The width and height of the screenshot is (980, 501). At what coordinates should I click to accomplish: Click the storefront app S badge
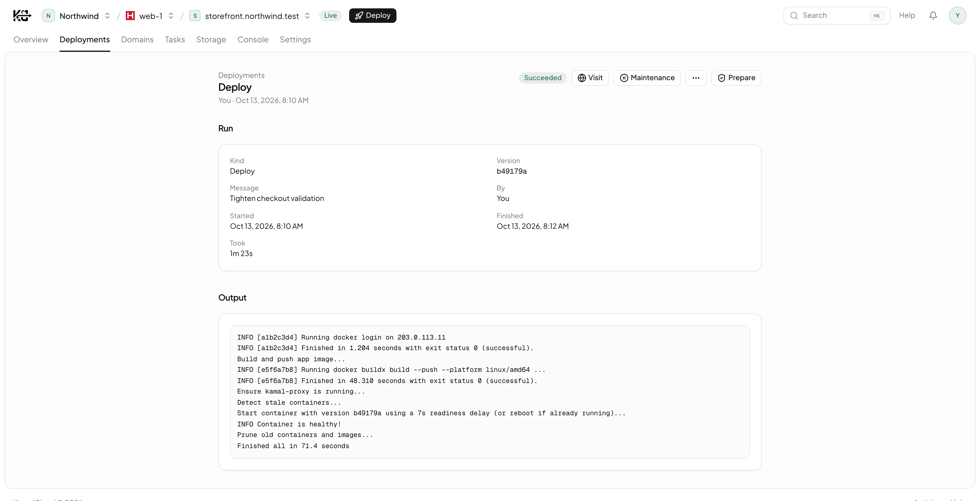(x=195, y=16)
